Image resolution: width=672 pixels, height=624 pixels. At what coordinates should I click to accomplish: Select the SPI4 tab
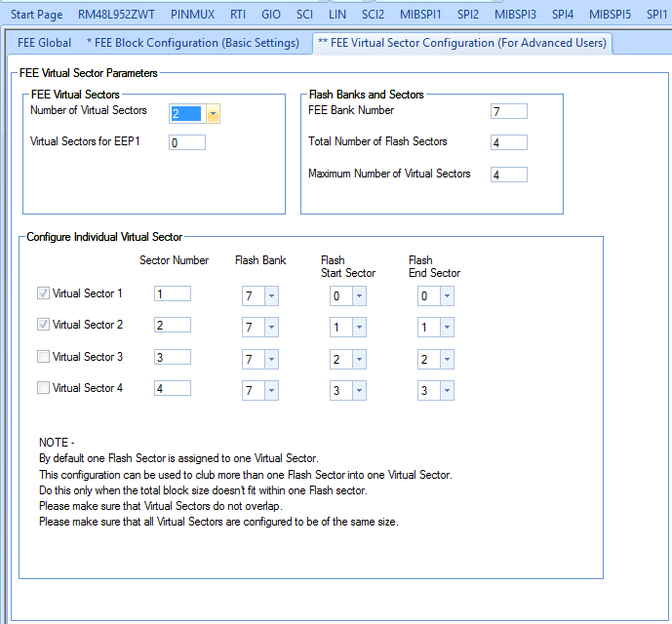(x=563, y=15)
